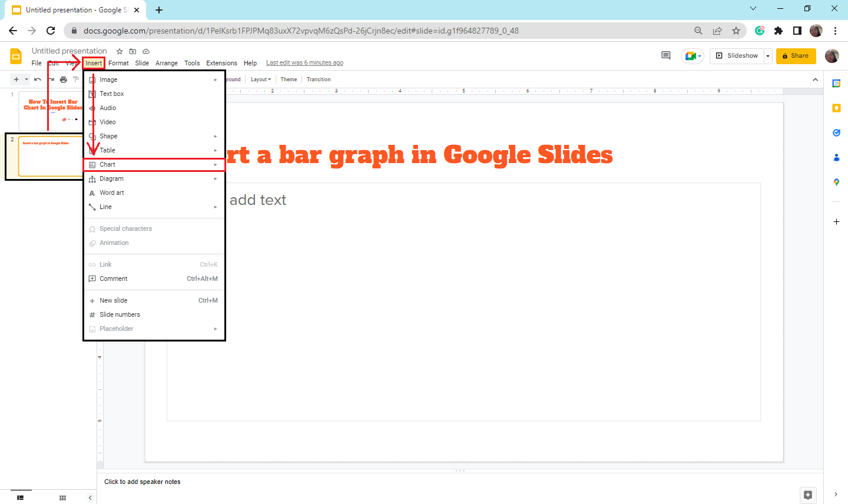Open the Tasks side panel
Screen dimensions: 848x504
coord(836,133)
